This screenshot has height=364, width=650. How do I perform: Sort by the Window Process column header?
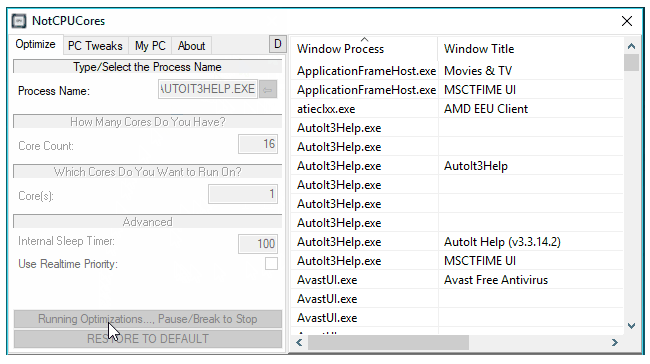[x=364, y=49]
